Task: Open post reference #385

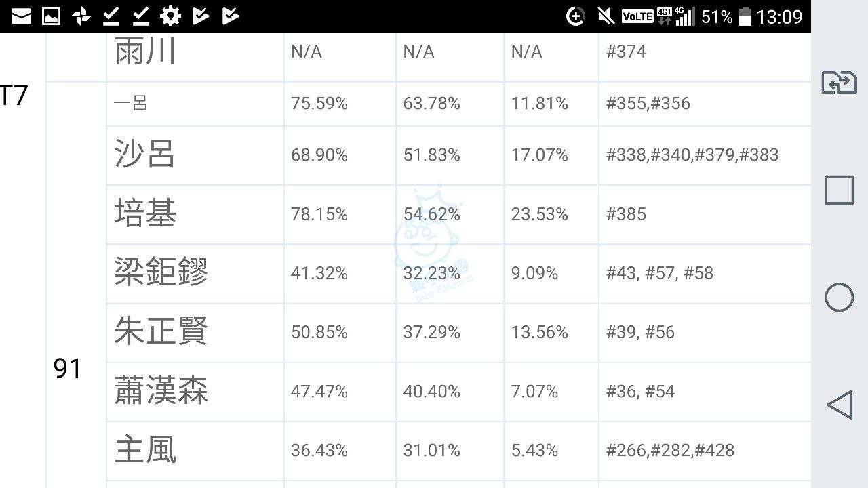Action: (x=626, y=214)
